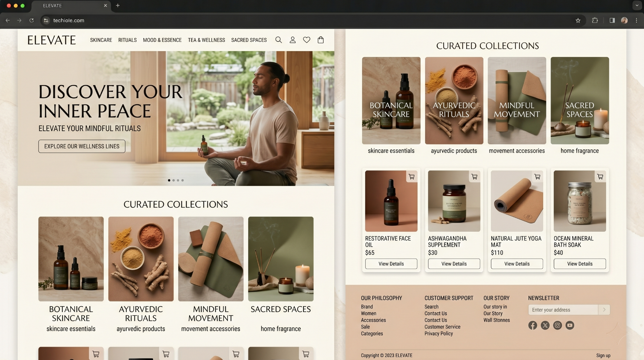View Details for Restorative Face Oil
Image resolution: width=644 pixels, height=360 pixels.
(391, 264)
